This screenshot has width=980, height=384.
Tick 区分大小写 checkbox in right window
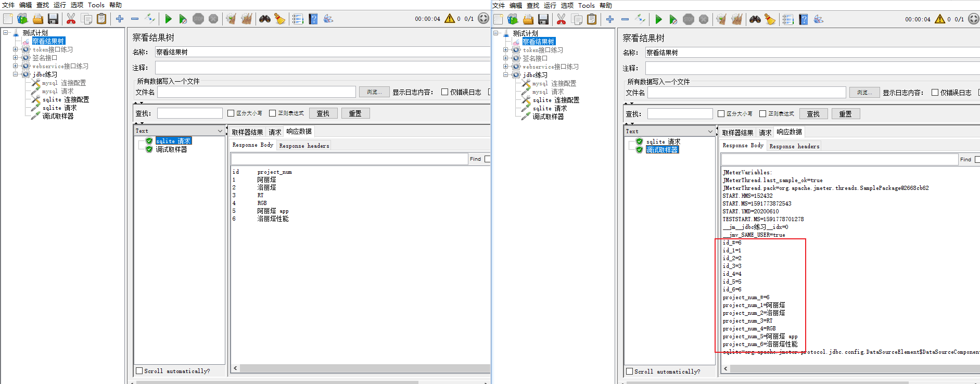[721, 113]
